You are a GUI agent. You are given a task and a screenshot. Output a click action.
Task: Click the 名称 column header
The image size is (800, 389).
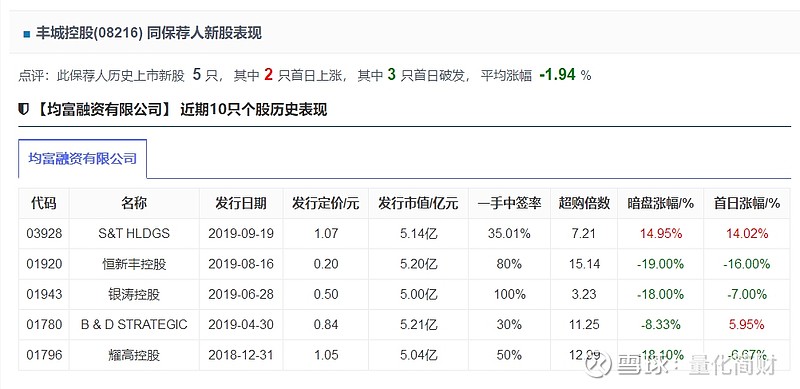[134, 203]
